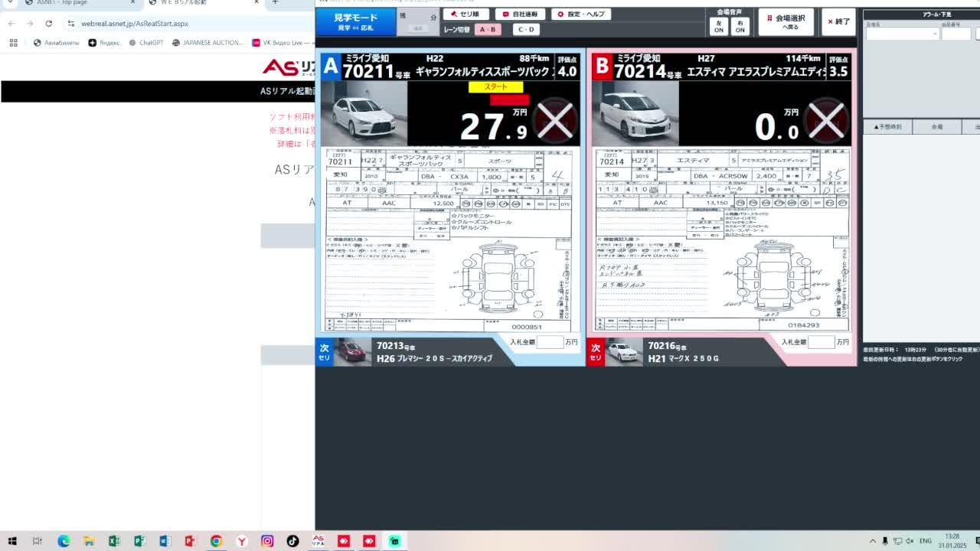This screenshot has height=551, width=980.
Task: Open Chrome apps grid in bookmarks bar
Action: coord(13,43)
